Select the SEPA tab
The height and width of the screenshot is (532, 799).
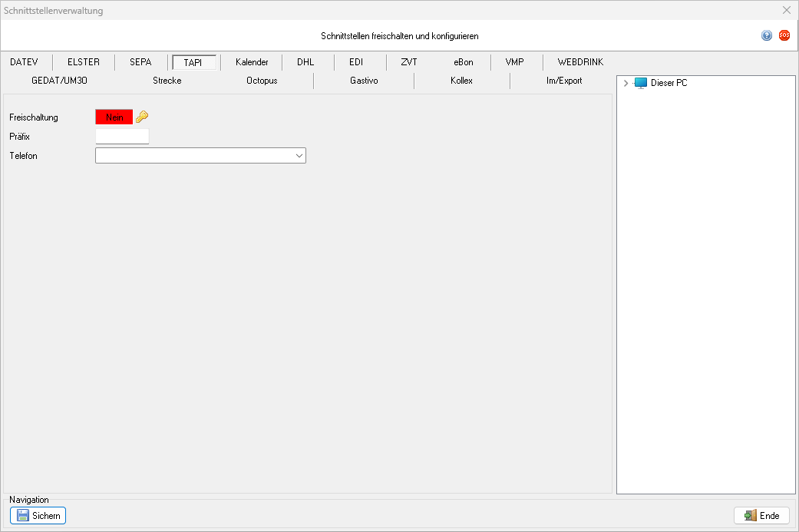click(140, 62)
